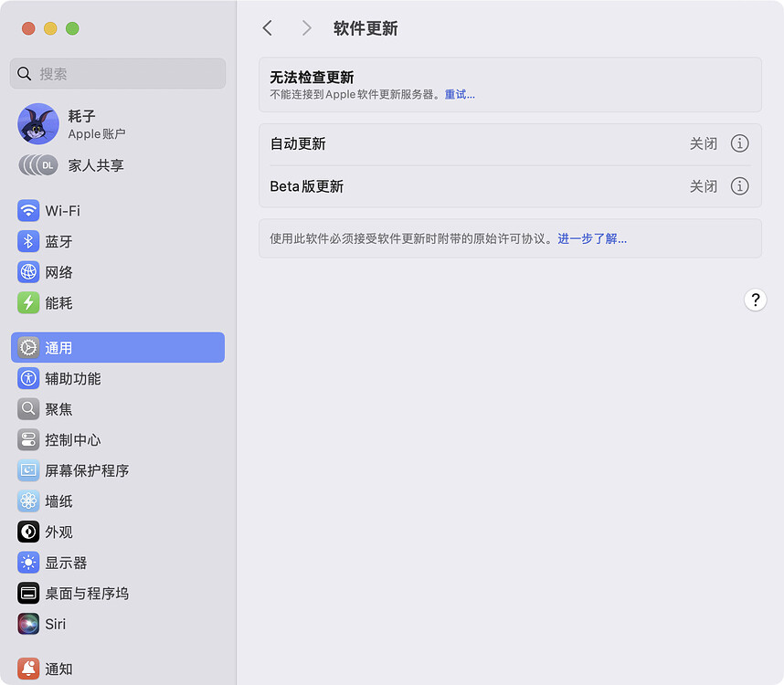Click the 重试 link to retry update check
Screen dimensions: 784x685
point(460,94)
